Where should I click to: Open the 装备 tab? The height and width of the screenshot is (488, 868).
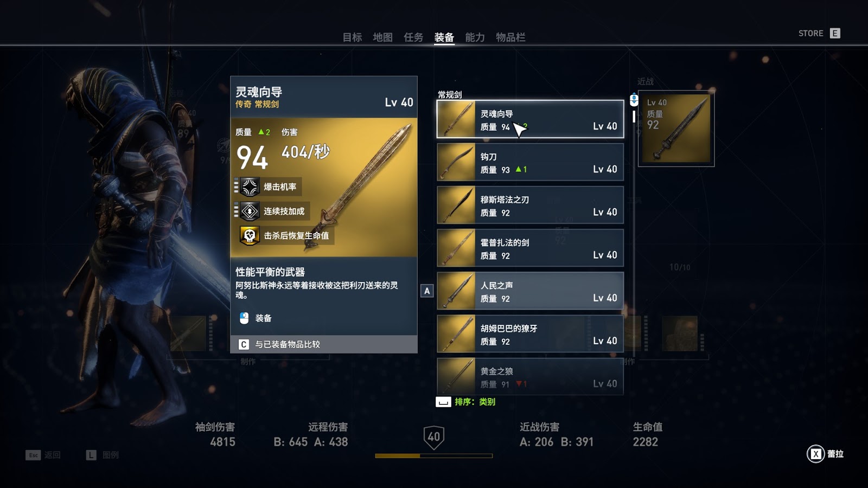(x=444, y=37)
